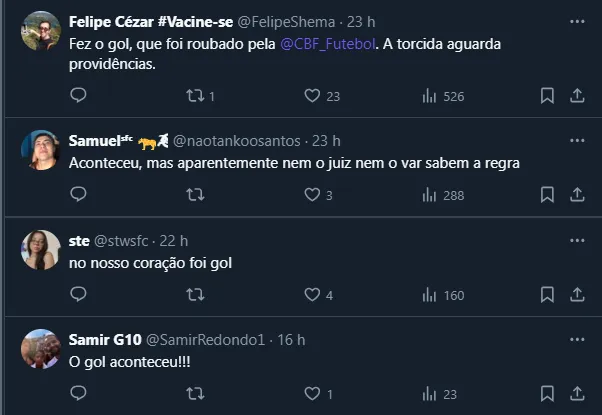
Task: View analytics on Samir G10's tweet
Action: click(430, 393)
